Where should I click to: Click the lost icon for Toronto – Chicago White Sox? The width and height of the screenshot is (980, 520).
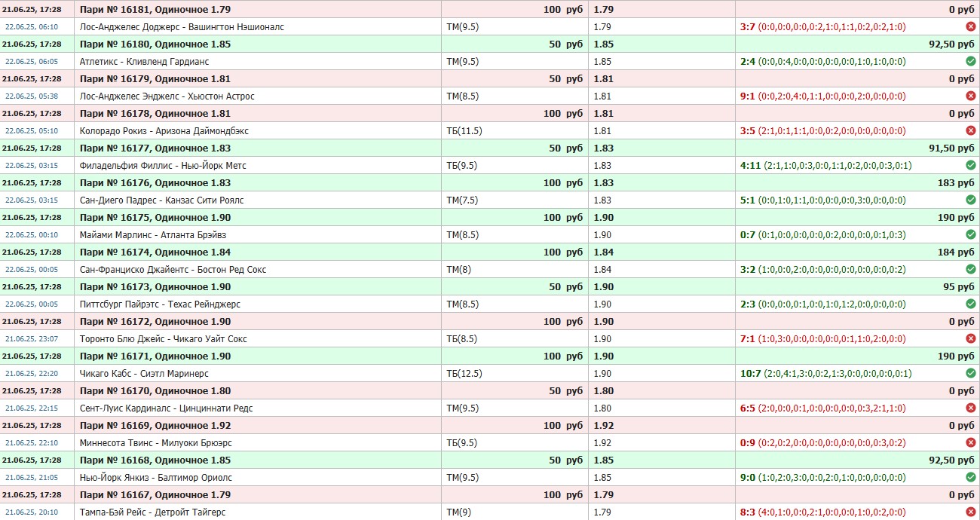(x=970, y=338)
